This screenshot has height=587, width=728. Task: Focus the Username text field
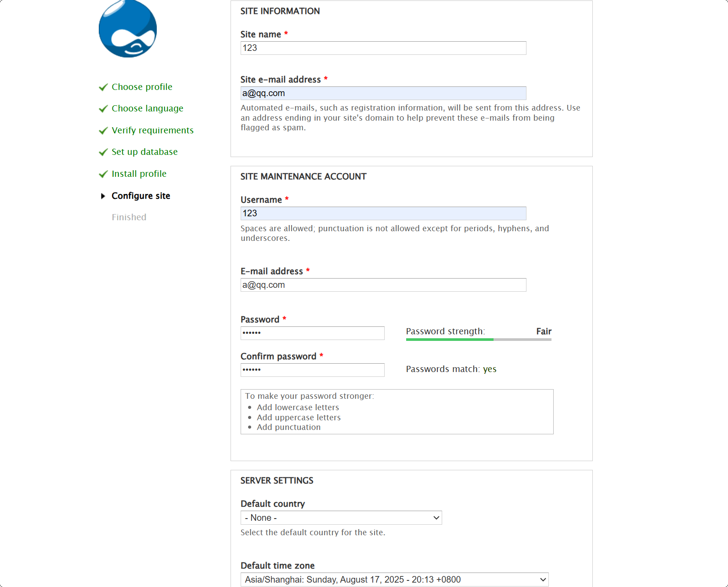pos(383,214)
